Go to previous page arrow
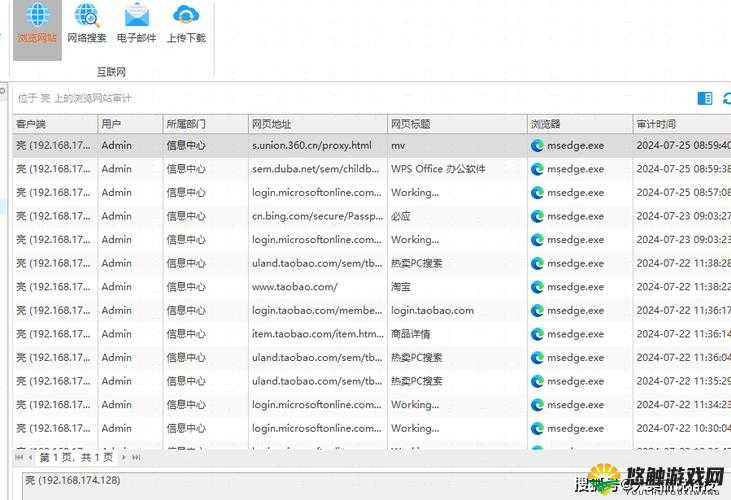The width and height of the screenshot is (731, 500). [30, 458]
